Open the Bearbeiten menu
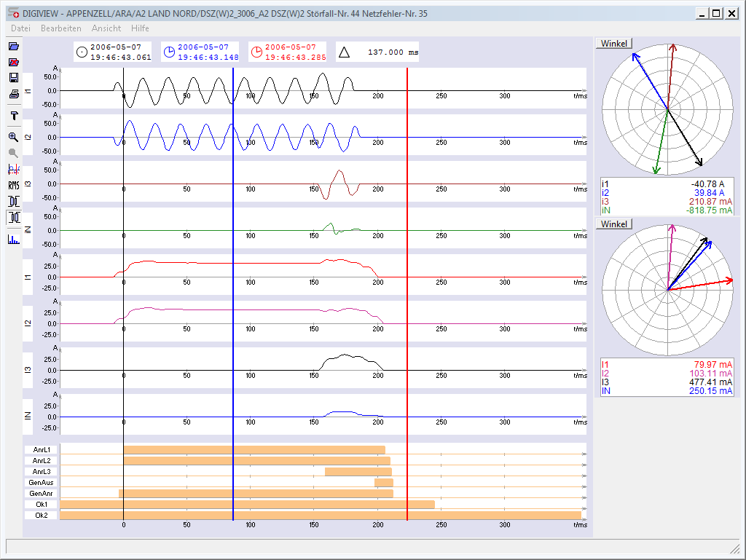The image size is (746, 560). [62, 28]
